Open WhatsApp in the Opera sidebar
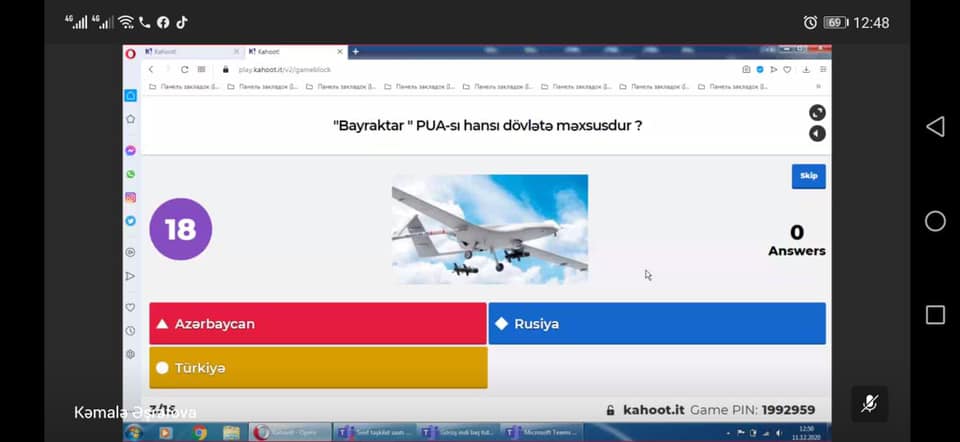960x442 pixels. pos(130,174)
